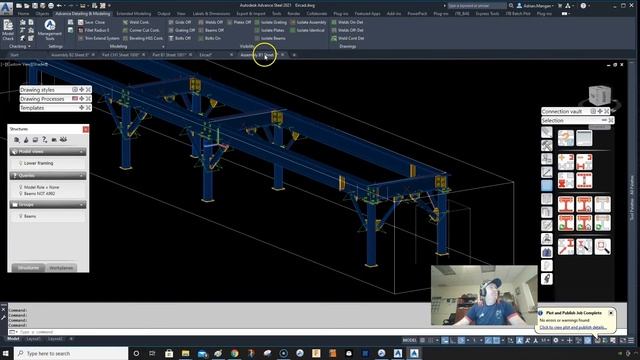Toggle Grids Off in Visibility panel
Viewport: 640px width, 360px height.
180,22
